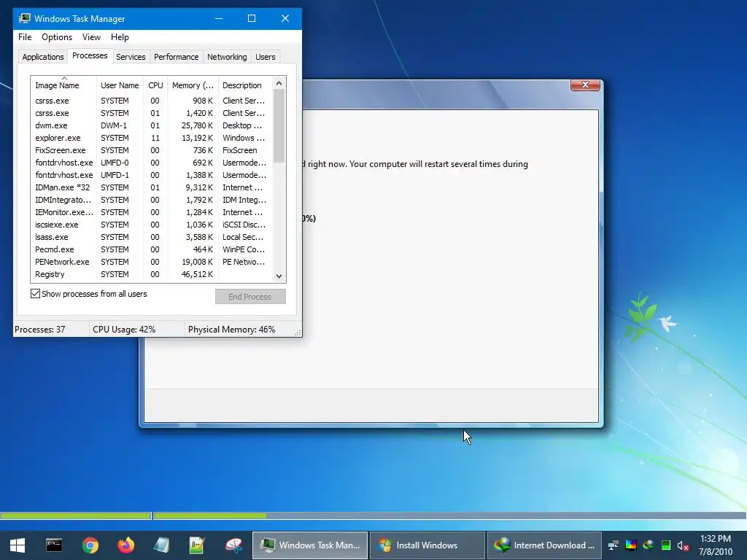Viewport: 747px width, 560px height.
Task: Sort by the User Name column header
Action: pyautogui.click(x=120, y=85)
